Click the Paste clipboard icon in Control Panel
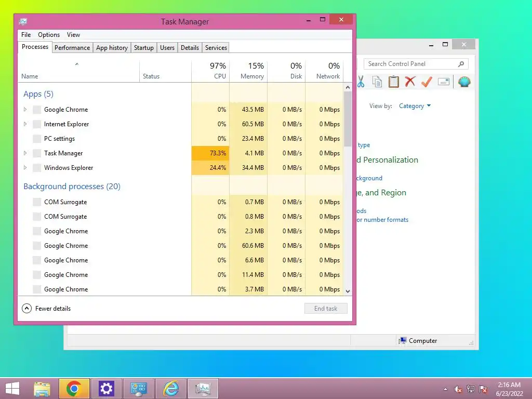 pos(394,82)
